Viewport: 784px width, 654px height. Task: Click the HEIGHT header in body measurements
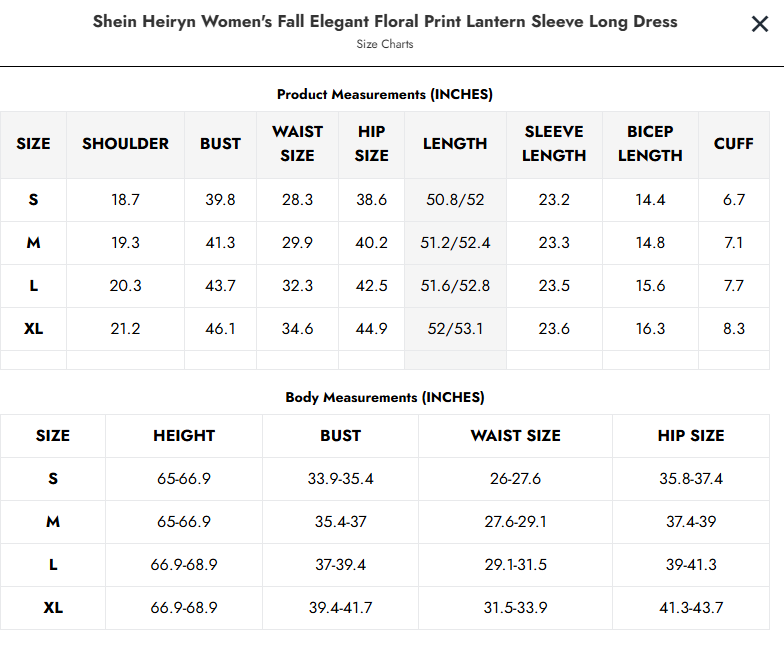(x=184, y=436)
